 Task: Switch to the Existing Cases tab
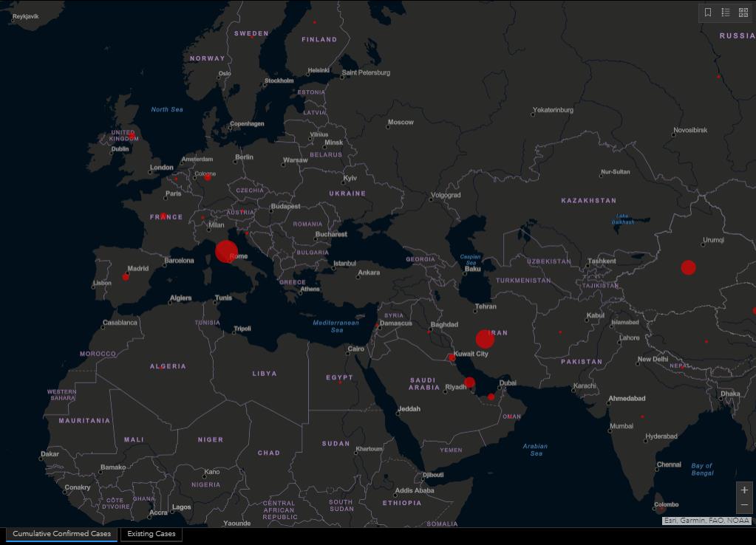coord(151,534)
